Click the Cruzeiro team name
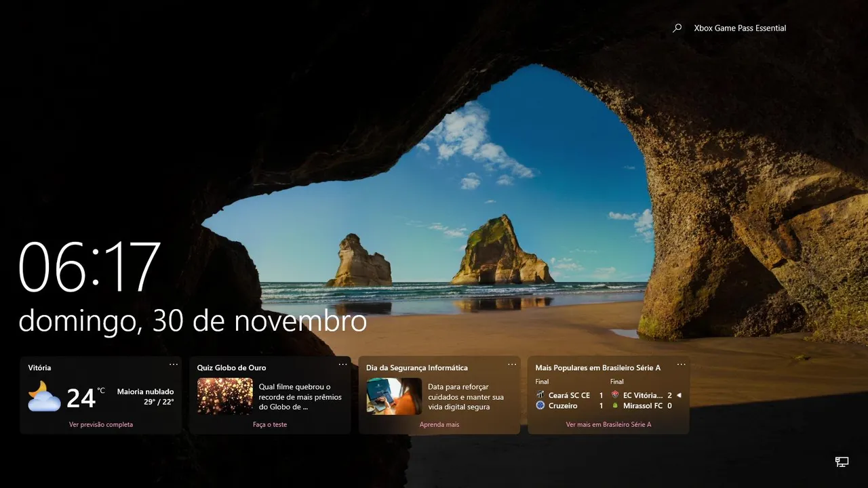The height and width of the screenshot is (488, 868). click(563, 405)
